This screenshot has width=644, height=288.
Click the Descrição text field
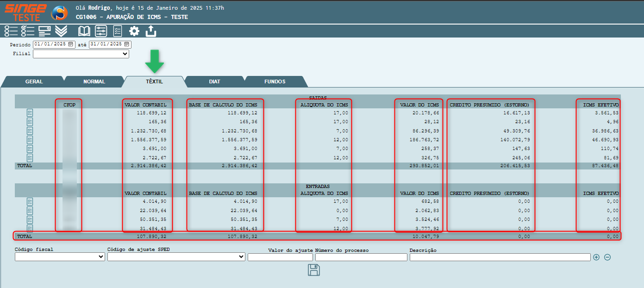pos(500,257)
